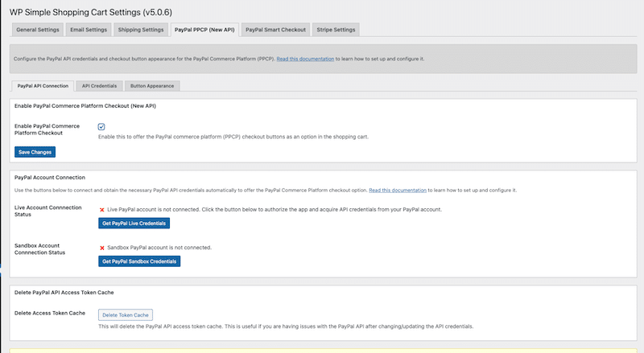644x353 pixels.
Task: Click the red X live account status icon
Action: 102,209
